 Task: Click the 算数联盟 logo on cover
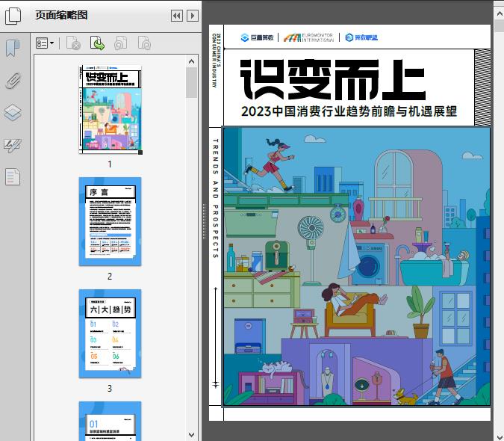tap(361, 37)
